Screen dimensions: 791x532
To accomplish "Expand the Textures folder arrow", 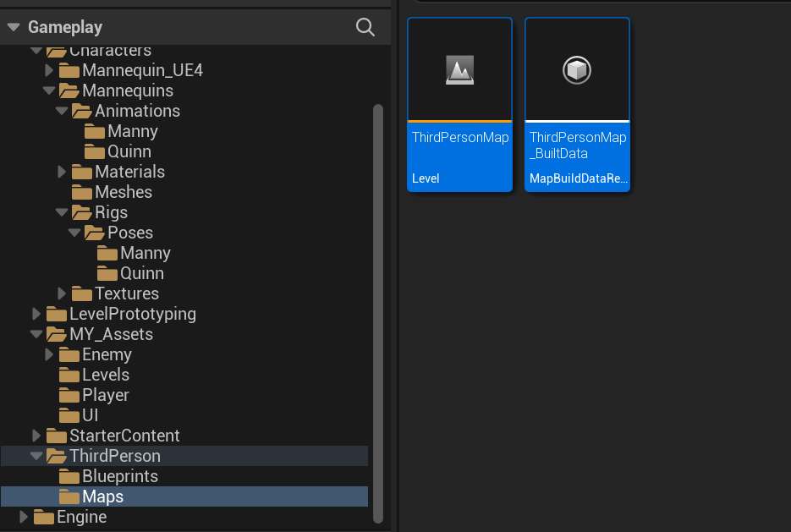I will [x=62, y=293].
